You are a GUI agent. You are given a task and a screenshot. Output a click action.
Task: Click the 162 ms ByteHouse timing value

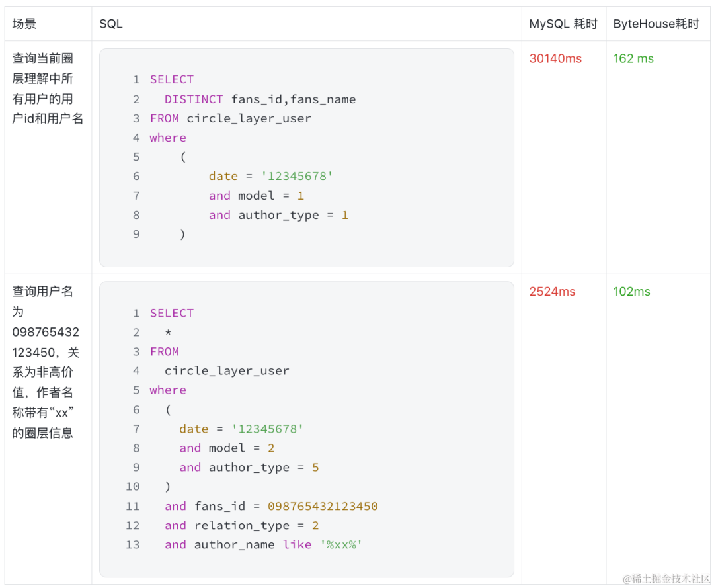(x=633, y=58)
